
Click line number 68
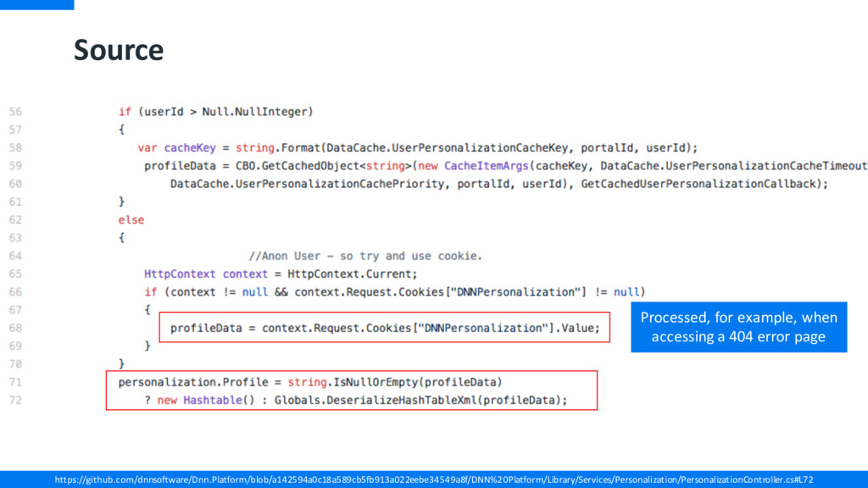[x=15, y=328]
